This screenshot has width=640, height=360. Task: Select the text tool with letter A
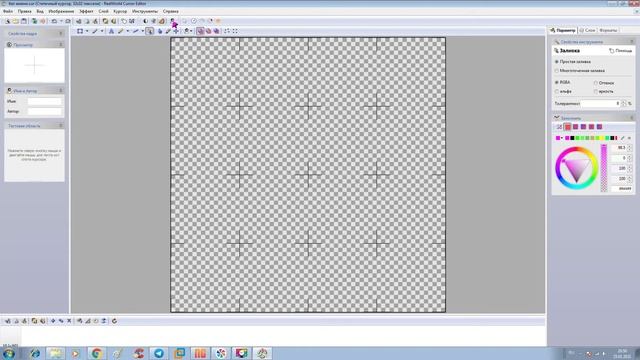(x=111, y=31)
